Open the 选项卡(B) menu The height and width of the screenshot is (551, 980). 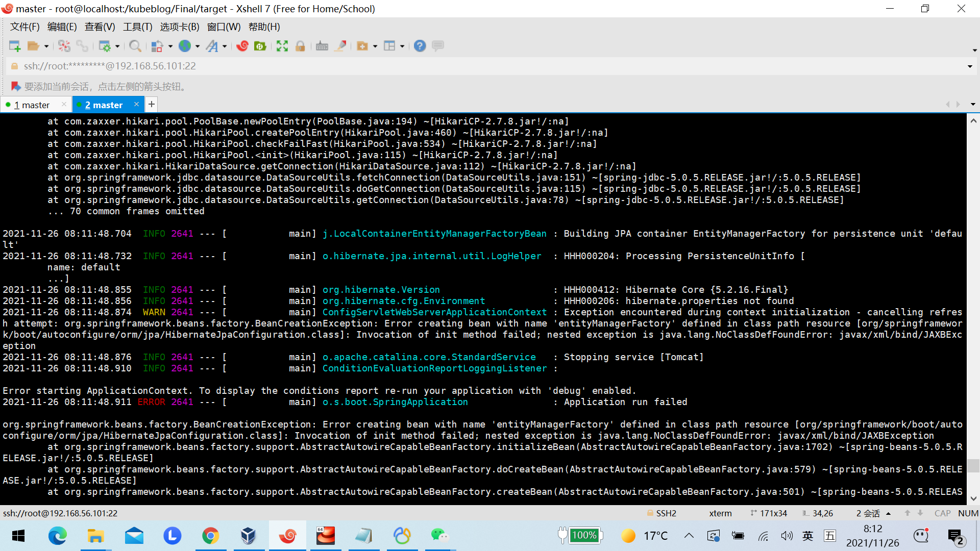click(180, 27)
